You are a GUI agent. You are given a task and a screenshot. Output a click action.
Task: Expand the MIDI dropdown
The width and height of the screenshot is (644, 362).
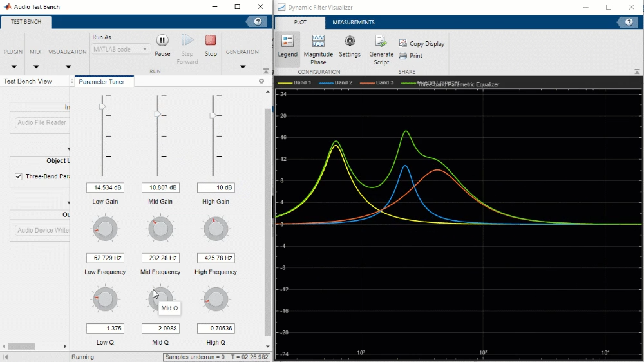pyautogui.click(x=35, y=66)
